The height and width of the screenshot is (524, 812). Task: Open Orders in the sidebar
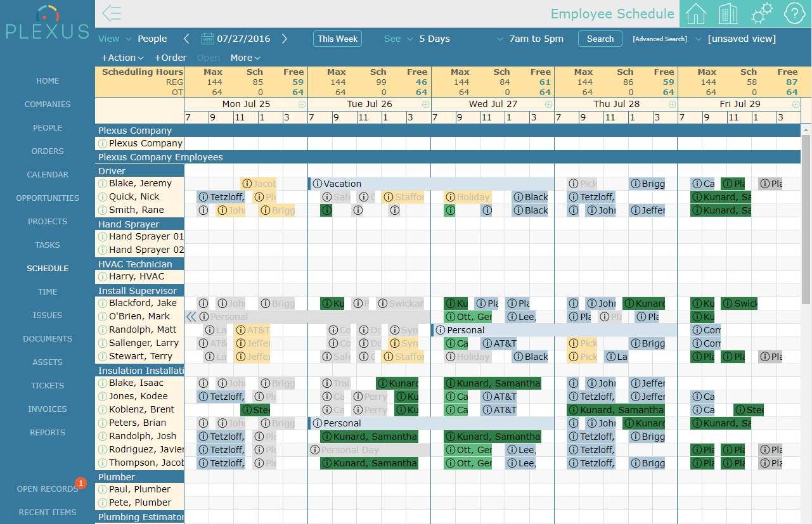pyautogui.click(x=48, y=151)
